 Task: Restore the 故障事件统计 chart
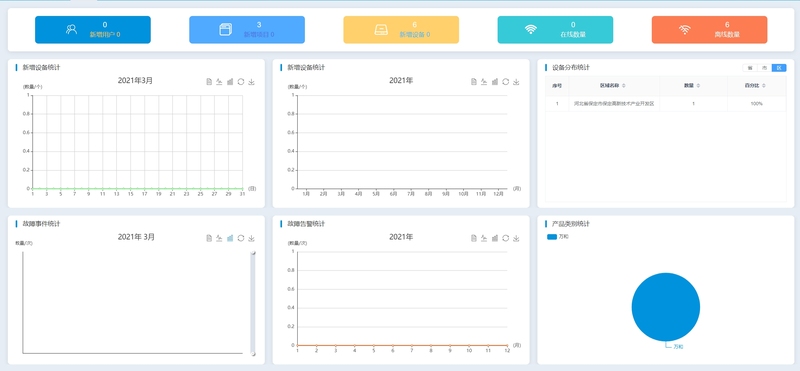coord(241,238)
